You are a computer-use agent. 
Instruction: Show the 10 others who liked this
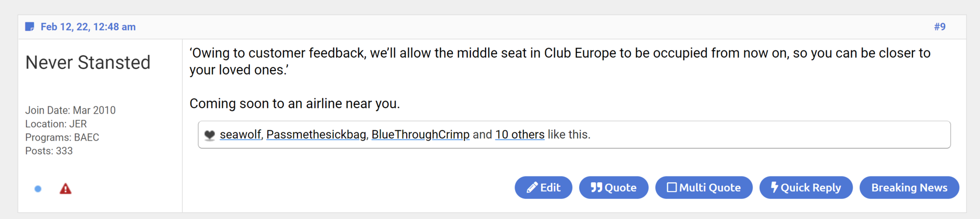tap(520, 134)
